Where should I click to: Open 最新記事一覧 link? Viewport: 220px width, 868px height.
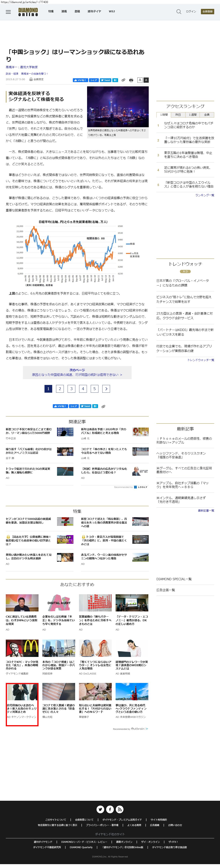coord(206,510)
